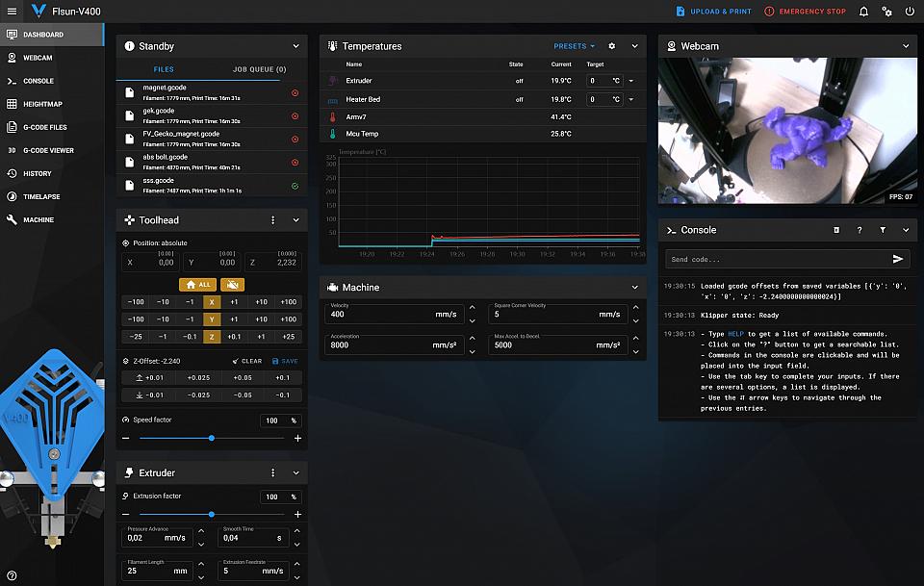The height and width of the screenshot is (586, 924).
Task: Open Webcam page in sidebar
Action: (x=52, y=58)
